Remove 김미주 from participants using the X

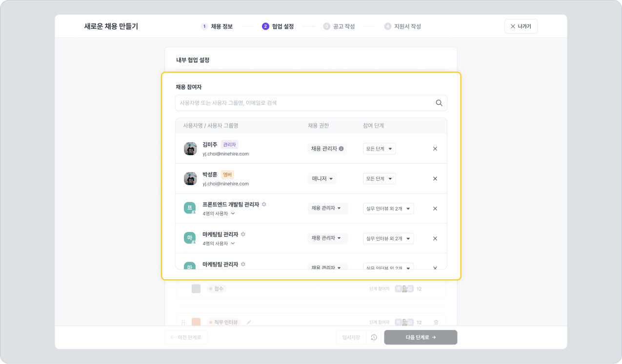[x=435, y=149]
